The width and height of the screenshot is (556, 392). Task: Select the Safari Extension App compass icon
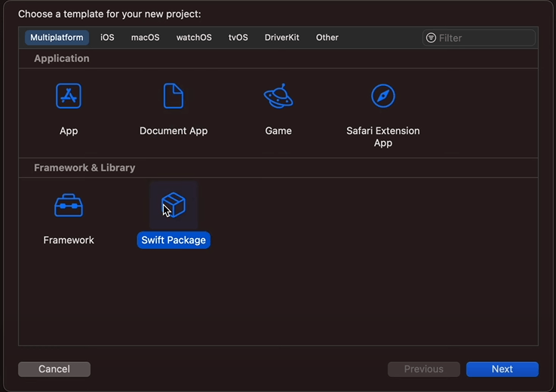(383, 96)
